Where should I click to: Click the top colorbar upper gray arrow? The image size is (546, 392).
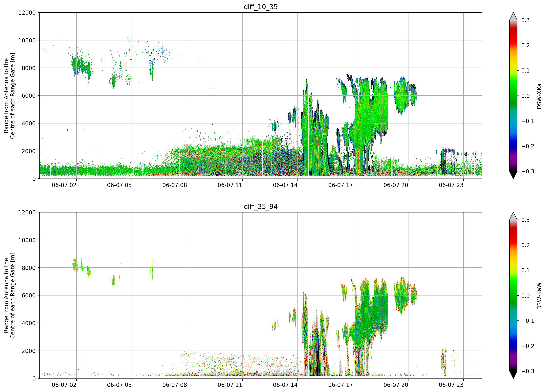tap(513, 16)
